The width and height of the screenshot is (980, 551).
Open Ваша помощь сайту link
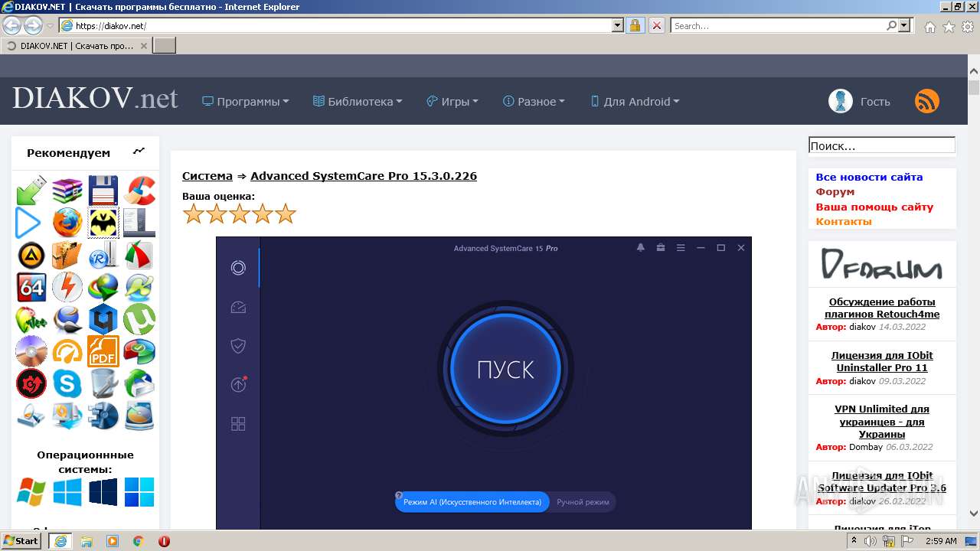tap(874, 207)
